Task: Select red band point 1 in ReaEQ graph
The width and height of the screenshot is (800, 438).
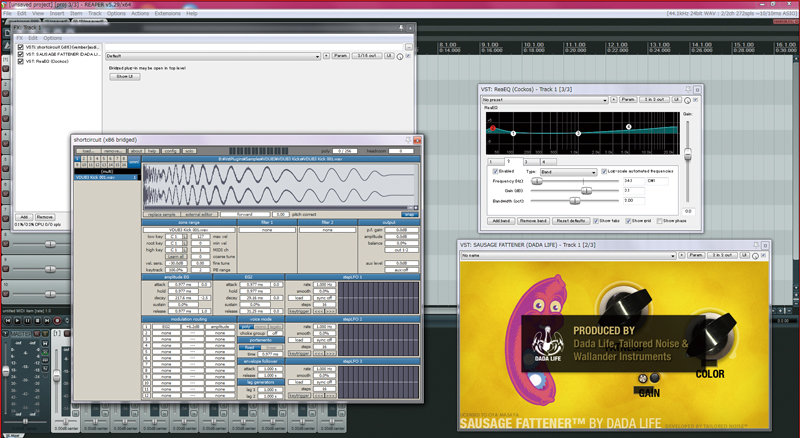Action: click(491, 129)
